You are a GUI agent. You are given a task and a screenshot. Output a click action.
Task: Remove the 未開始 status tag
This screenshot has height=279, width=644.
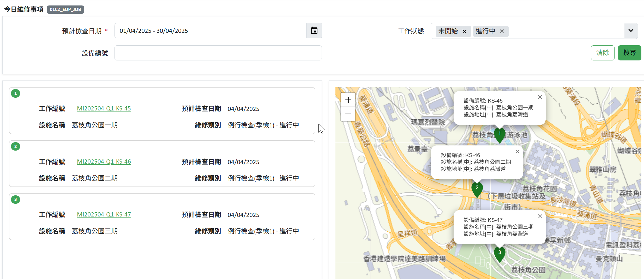(464, 32)
